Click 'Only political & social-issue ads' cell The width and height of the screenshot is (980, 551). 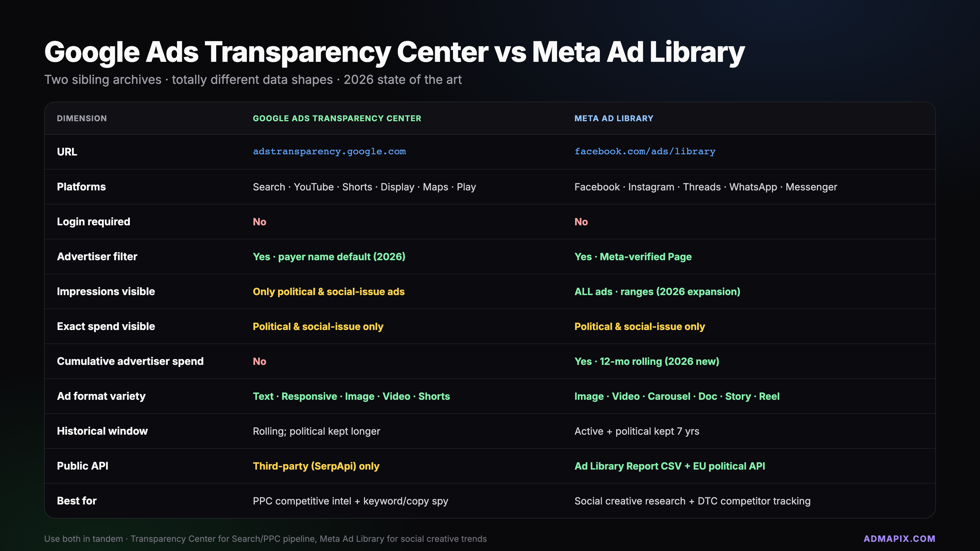(328, 292)
